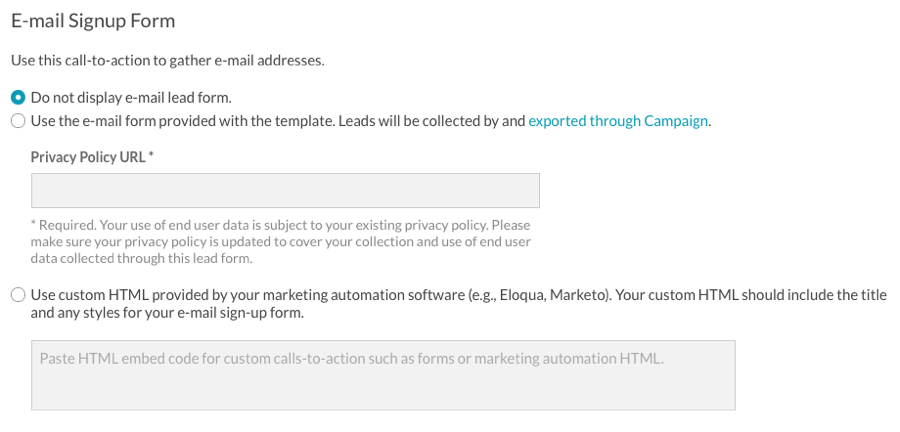Screen dimensions: 900x432
Task: Click into the HTML embed code text area
Action: pos(383,375)
